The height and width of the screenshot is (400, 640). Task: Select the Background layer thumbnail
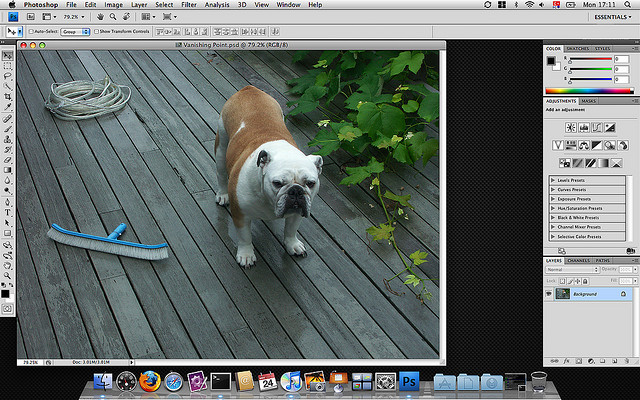pos(563,294)
